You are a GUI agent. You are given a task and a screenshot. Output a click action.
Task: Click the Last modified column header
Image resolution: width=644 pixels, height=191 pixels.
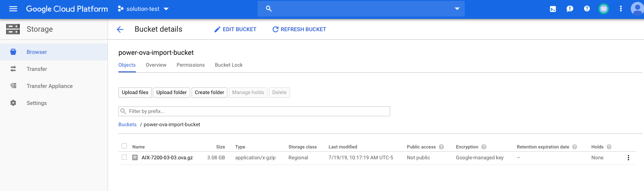[343, 147]
